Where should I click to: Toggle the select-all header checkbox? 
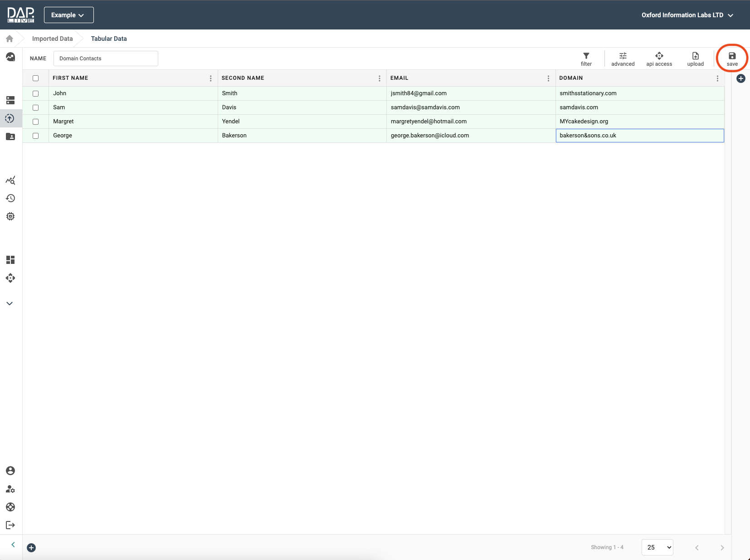[x=36, y=78]
